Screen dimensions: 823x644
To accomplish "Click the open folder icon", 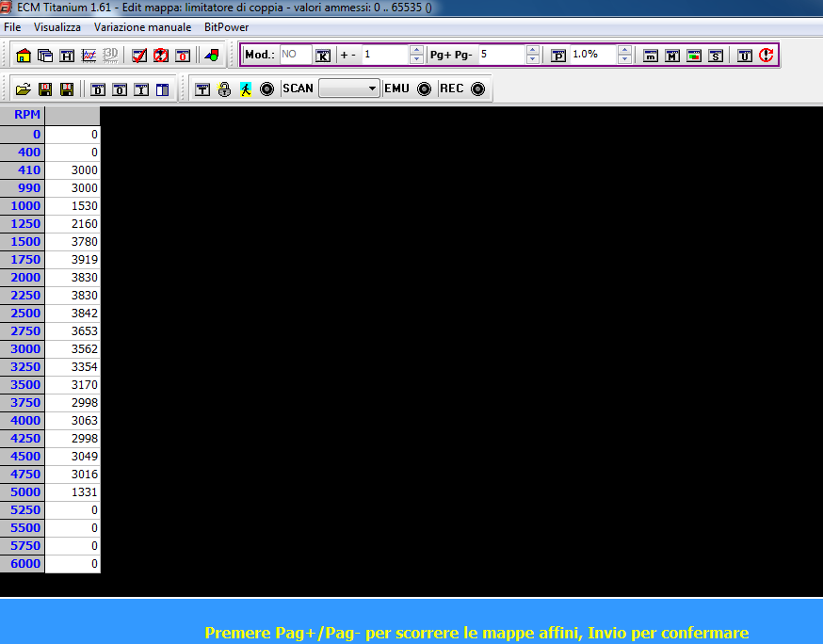I will 24,89.
